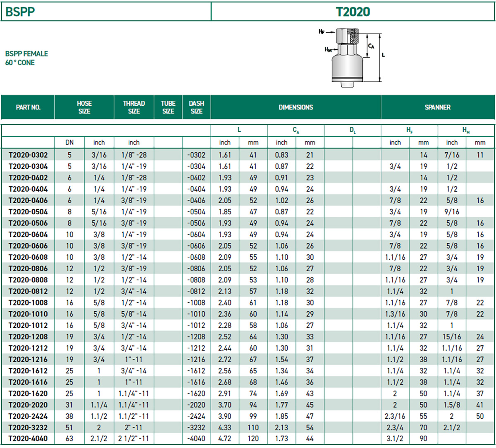Click the PART NO. column header

[28, 107]
